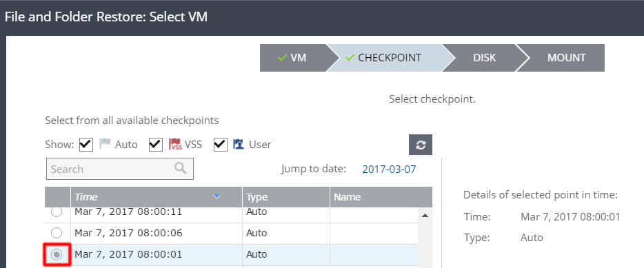Select the 08:00:11 checkpoint radio button
Image resolution: width=644 pixels, height=268 pixels.
click(x=57, y=212)
